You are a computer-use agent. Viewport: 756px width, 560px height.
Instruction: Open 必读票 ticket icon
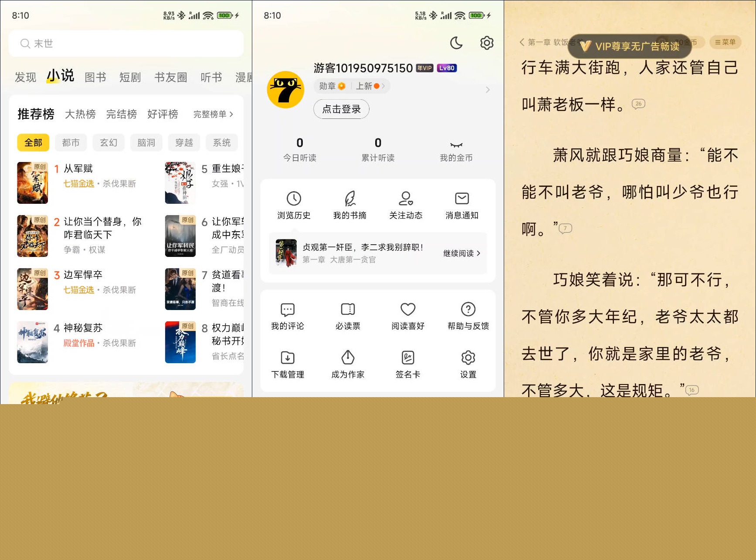[x=348, y=309]
